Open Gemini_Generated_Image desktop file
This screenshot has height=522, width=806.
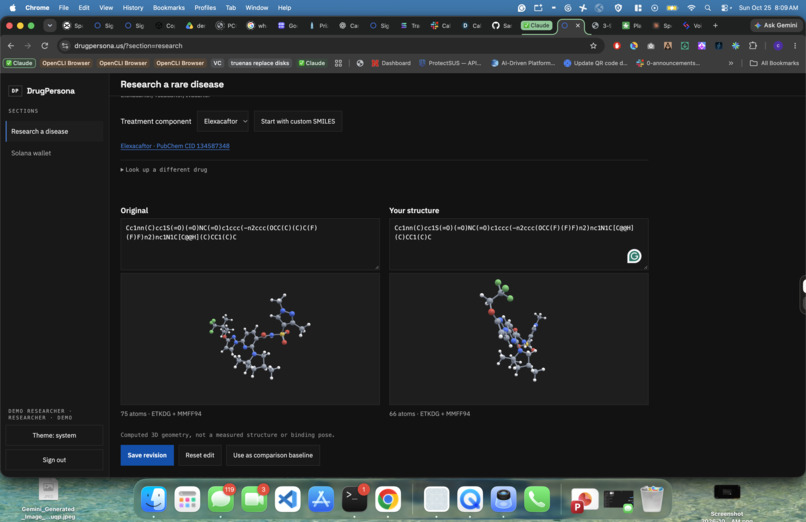(48, 499)
